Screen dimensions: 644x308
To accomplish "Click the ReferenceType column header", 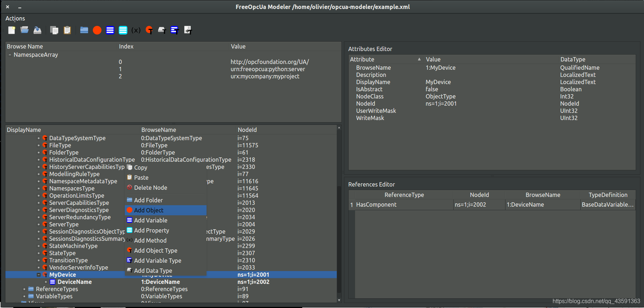I will point(404,195).
